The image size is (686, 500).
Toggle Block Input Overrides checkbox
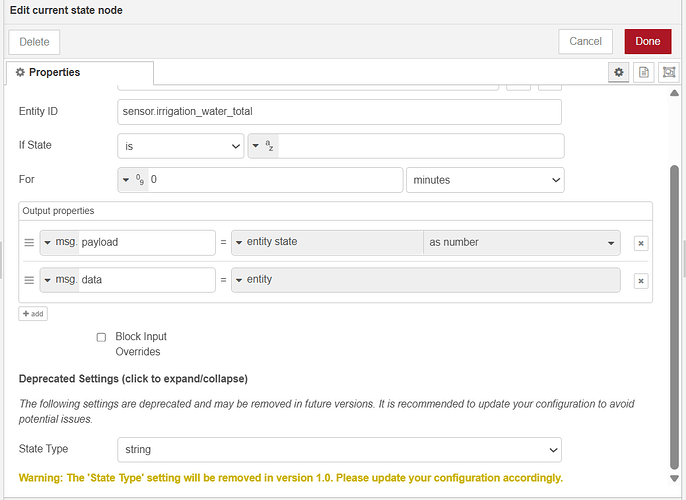click(101, 338)
